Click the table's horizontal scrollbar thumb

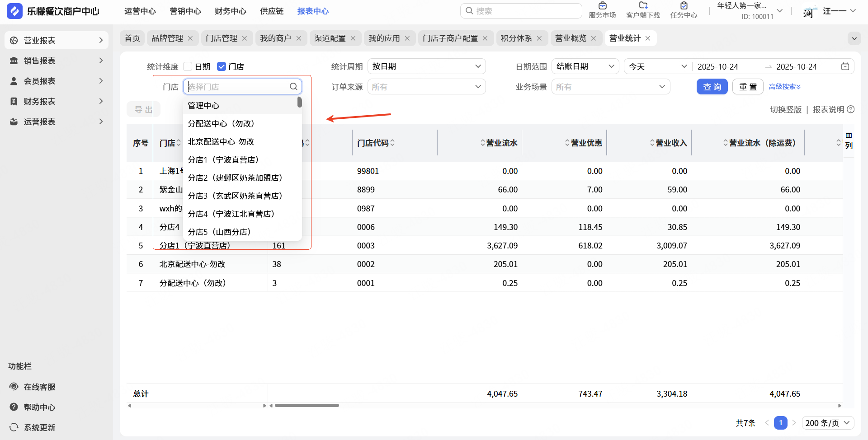(307, 406)
